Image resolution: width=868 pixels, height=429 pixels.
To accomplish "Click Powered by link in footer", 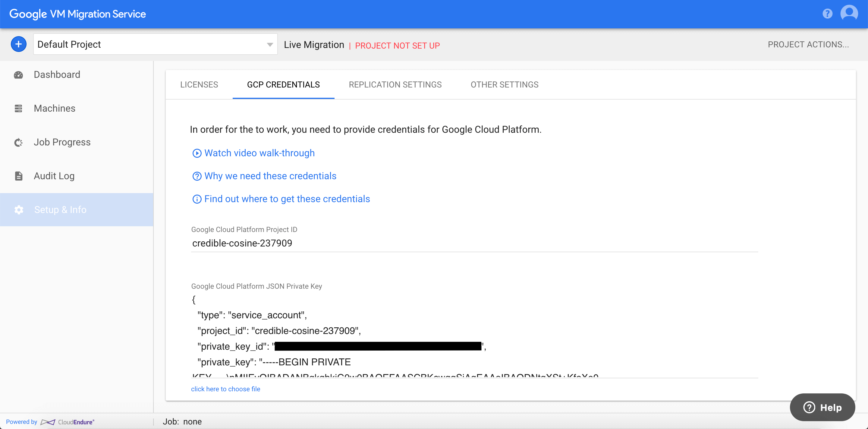I will click(x=22, y=422).
